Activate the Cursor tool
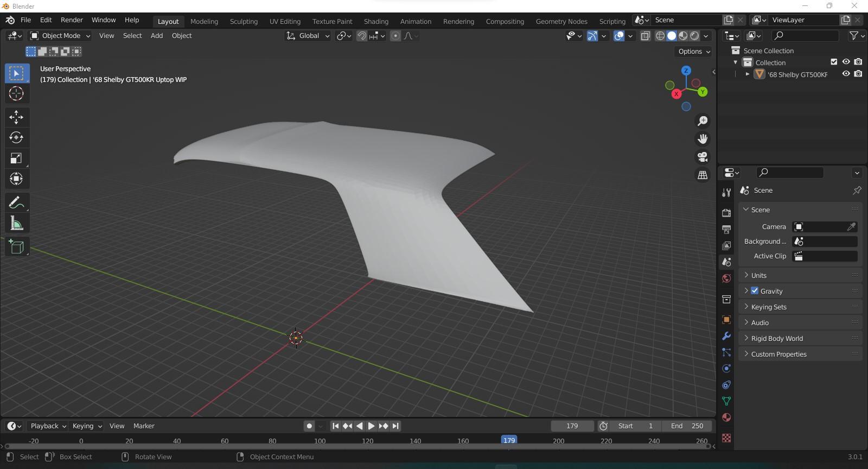The image size is (868, 469). [17, 93]
